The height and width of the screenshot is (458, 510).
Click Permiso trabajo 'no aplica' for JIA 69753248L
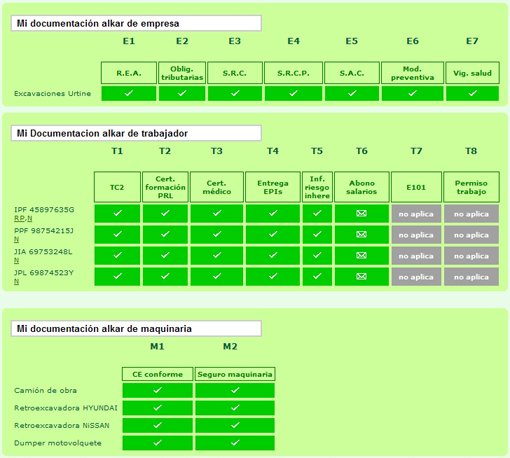(471, 256)
